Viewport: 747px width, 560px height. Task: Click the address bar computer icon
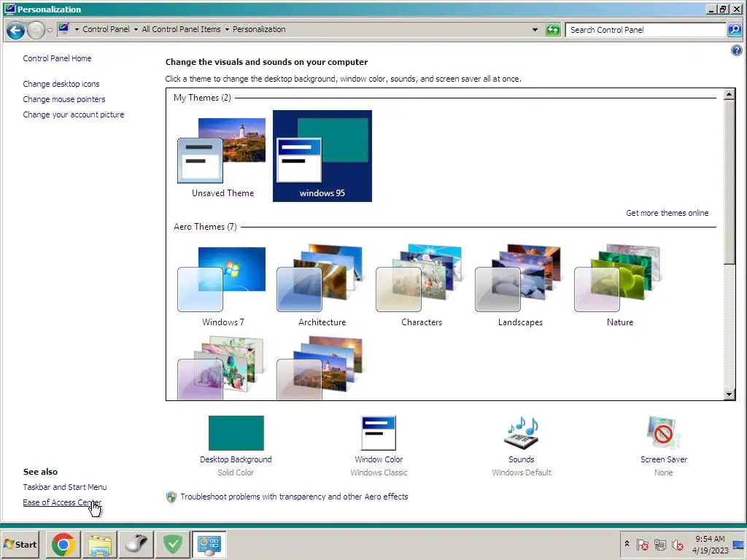point(64,29)
